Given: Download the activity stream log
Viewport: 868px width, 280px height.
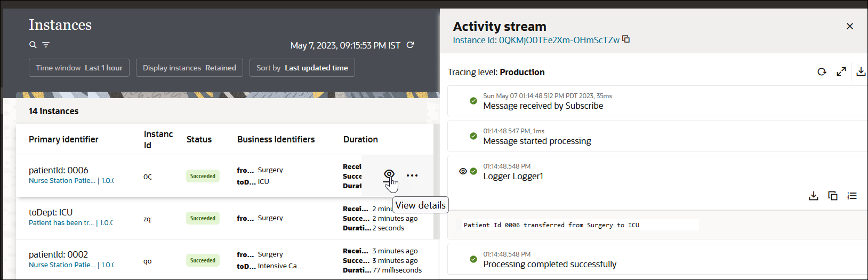Looking at the screenshot, I should tap(861, 71).
